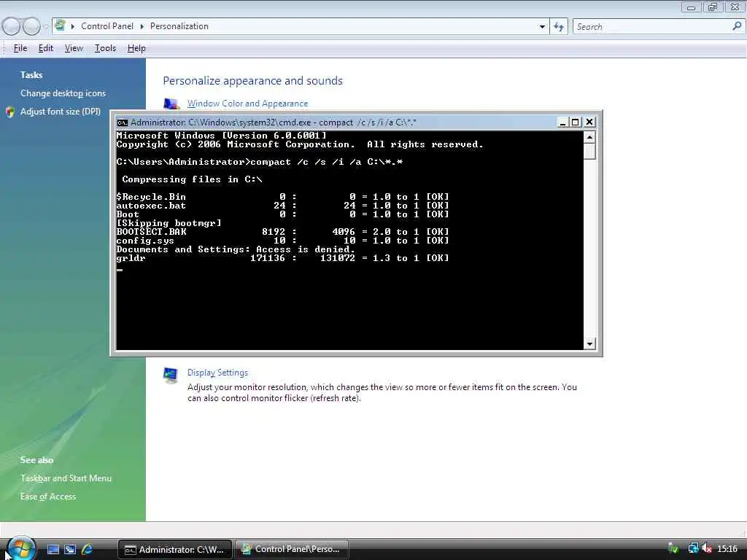Screen dimensions: 747x560
Task: Expand the arrow before Control Panel breadcrumb
Action: coord(73,27)
